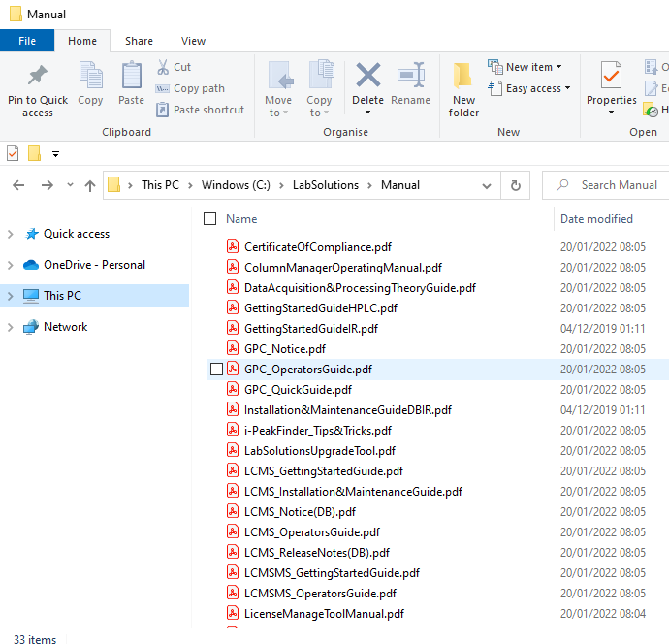Screen dimensions: 669x644
Task: Click the PDF icon of CertificateOfCompliance.pdf
Action: 233,246
